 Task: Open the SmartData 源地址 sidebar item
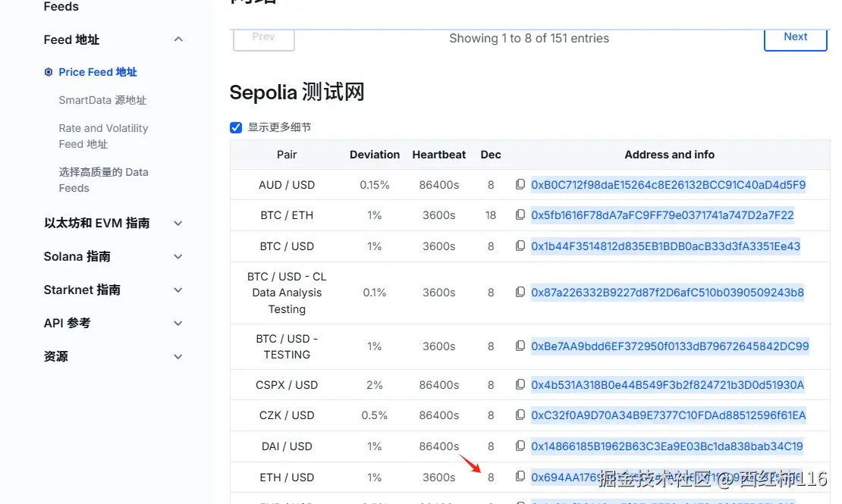(102, 100)
